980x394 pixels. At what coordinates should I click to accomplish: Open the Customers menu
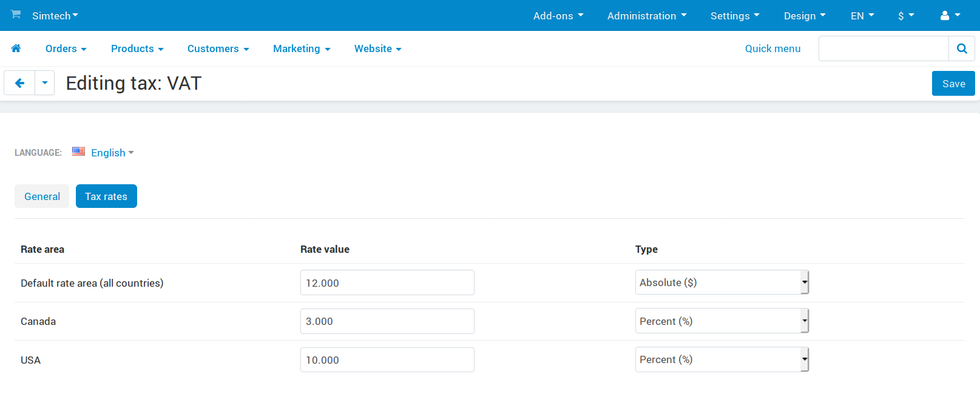(218, 48)
